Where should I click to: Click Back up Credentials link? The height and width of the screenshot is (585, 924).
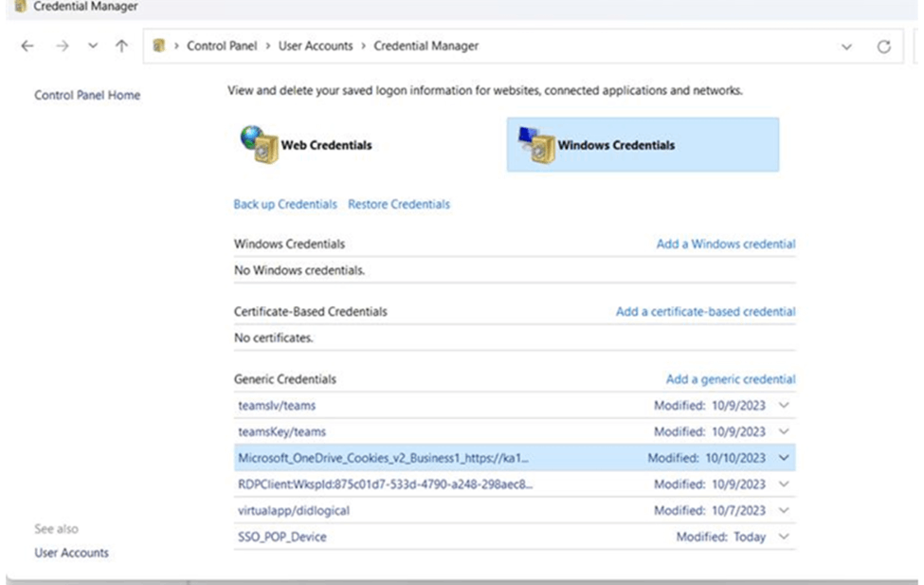(x=284, y=204)
